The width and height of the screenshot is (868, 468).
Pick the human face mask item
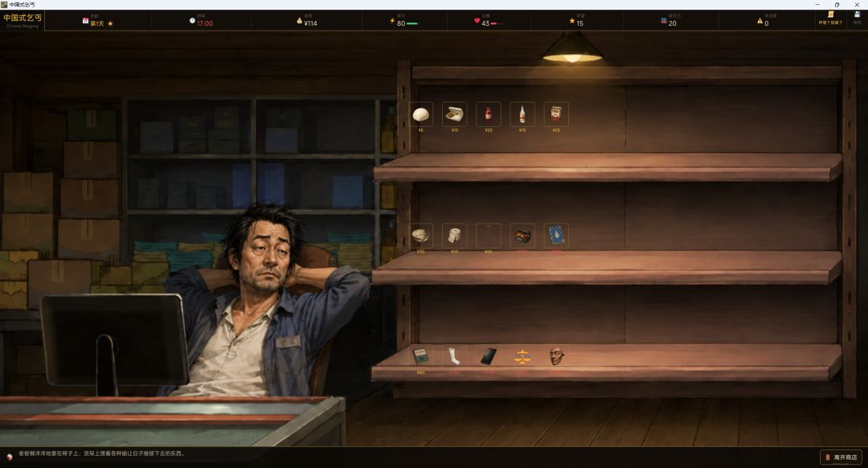[x=556, y=356]
